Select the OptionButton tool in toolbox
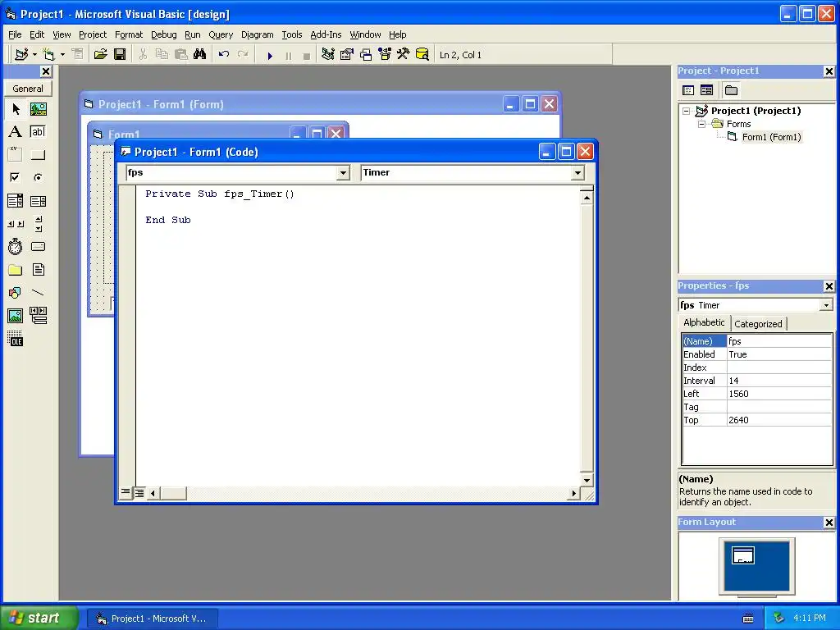 pos(38,177)
